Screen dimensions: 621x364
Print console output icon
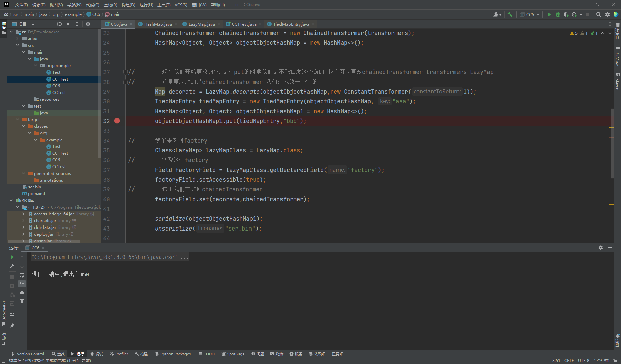22,293
